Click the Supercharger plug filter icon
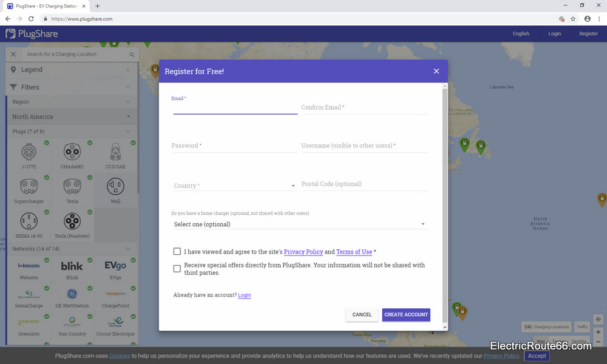The image size is (607, 364). [x=29, y=187]
